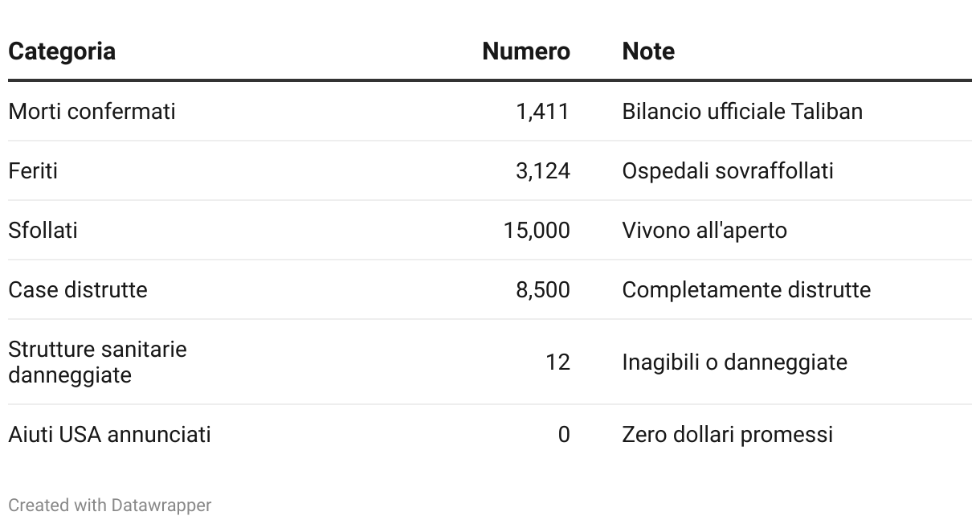Click the Note column header

[648, 51]
